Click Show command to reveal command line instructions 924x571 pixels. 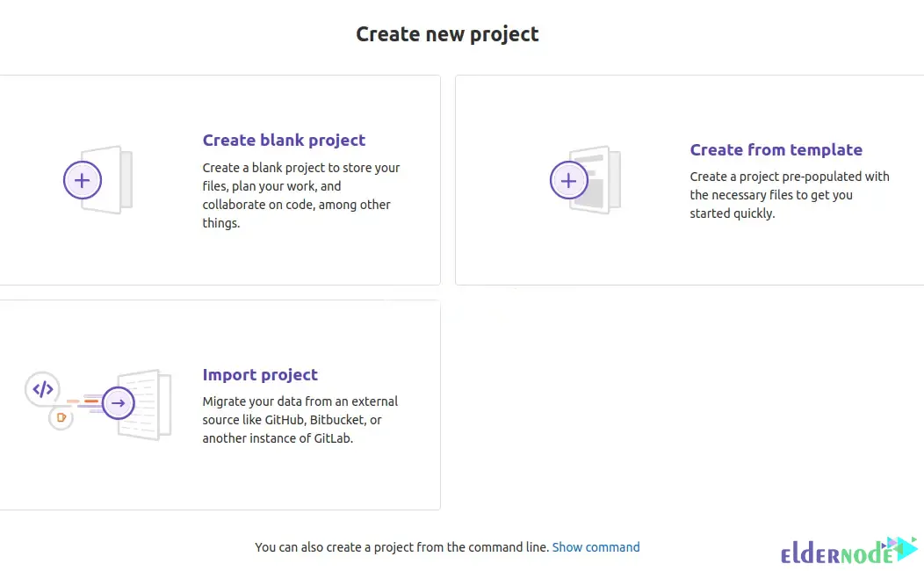point(596,546)
